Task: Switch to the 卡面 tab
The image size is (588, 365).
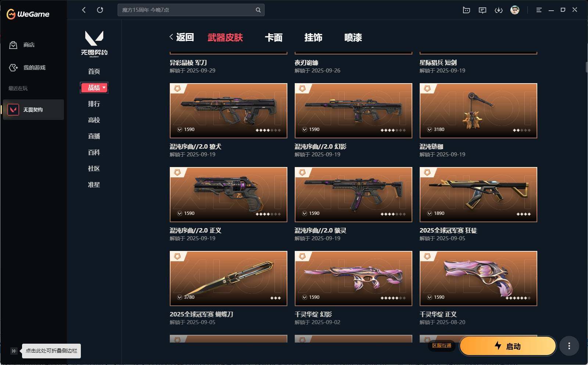Action: click(x=274, y=38)
